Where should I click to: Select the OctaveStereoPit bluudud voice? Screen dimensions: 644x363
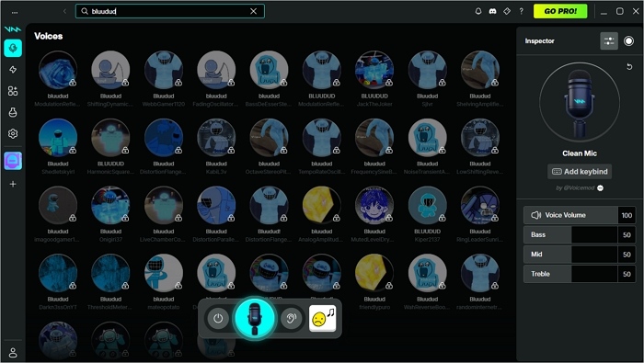[269, 138]
